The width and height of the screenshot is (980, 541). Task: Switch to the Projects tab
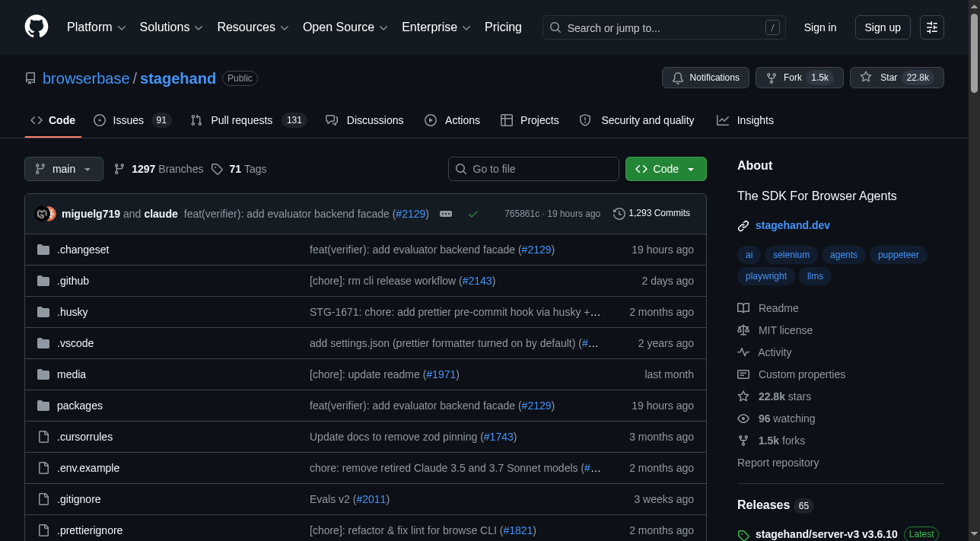tap(530, 120)
